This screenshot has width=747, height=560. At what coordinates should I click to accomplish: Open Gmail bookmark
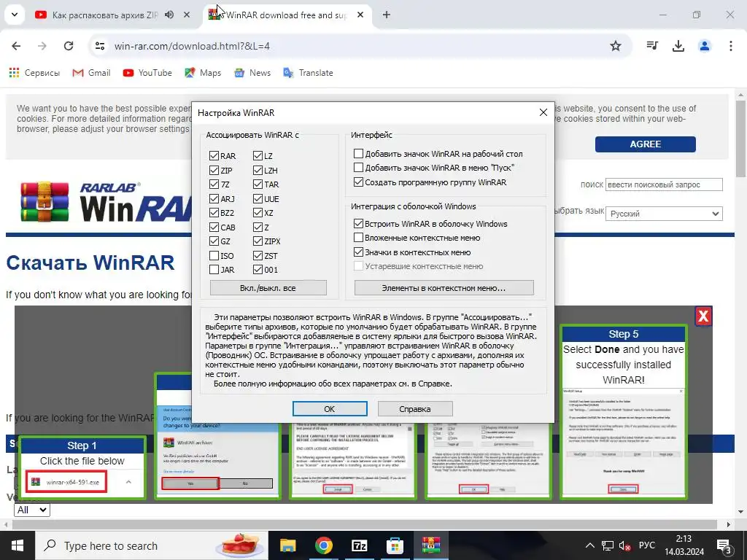(x=91, y=73)
